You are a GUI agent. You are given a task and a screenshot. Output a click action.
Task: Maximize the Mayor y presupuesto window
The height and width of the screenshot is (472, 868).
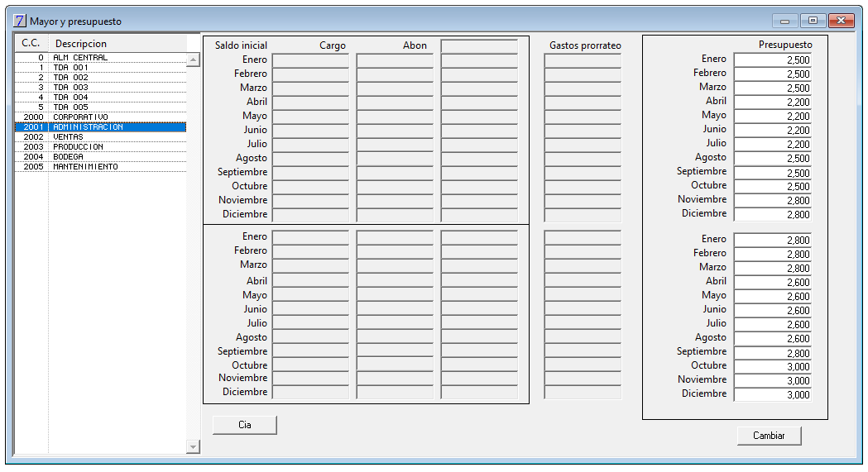pos(813,21)
